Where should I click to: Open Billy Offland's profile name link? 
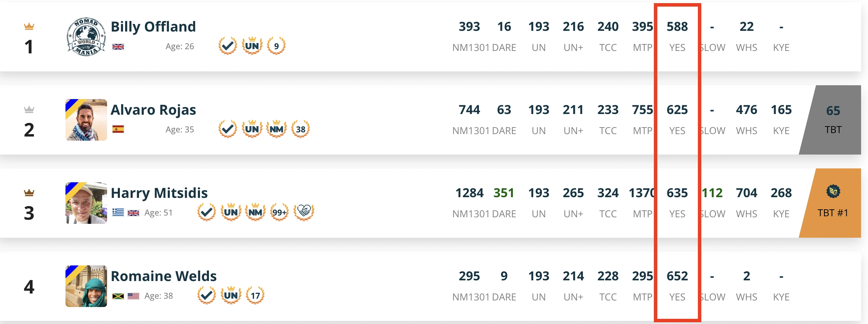click(153, 27)
